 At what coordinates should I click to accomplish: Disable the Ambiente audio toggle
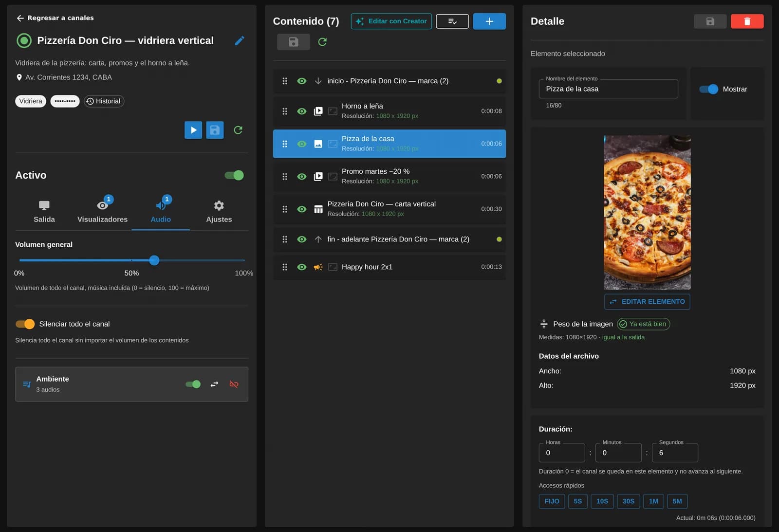click(193, 384)
